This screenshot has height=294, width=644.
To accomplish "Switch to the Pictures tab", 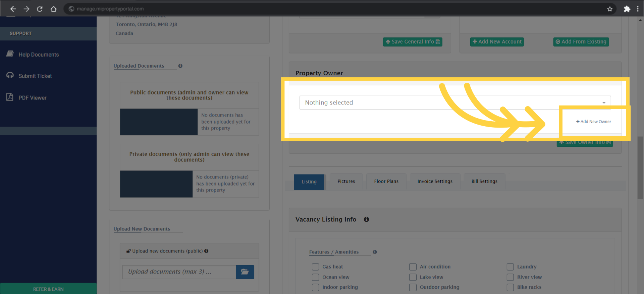I will point(346,181).
